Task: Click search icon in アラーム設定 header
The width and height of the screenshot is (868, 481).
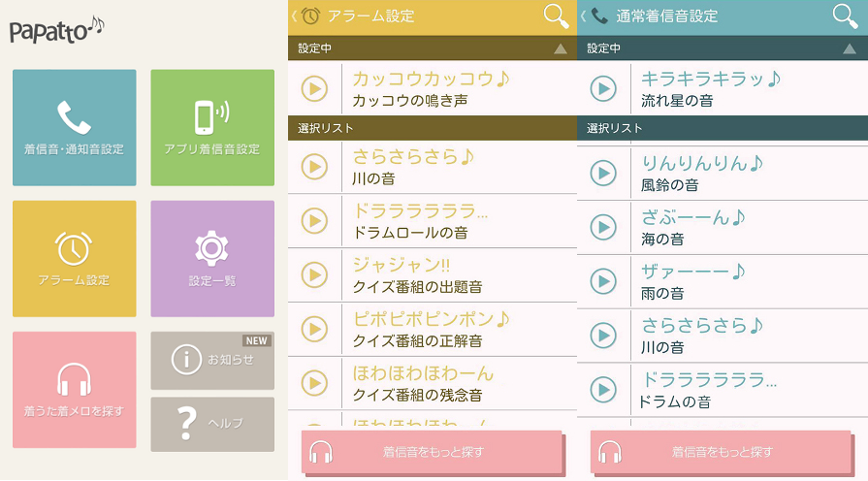Action: tap(556, 16)
